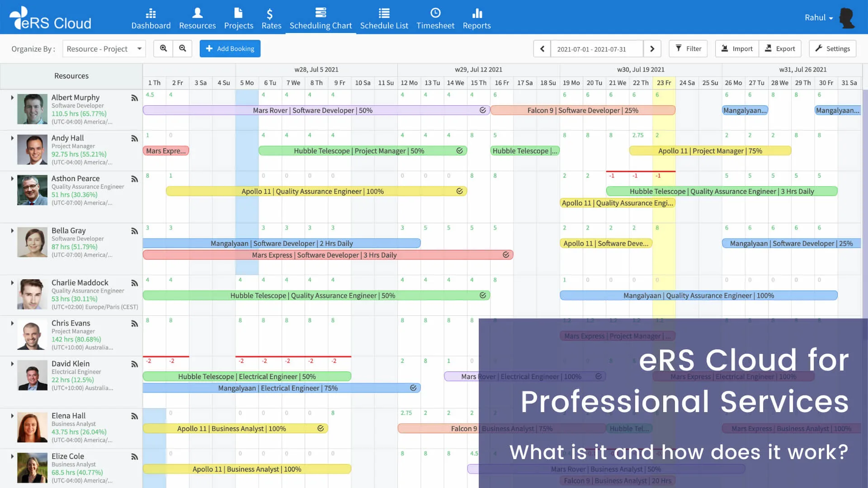Image resolution: width=868 pixels, height=488 pixels.
Task: Open the Filter options
Action: [x=688, y=48]
